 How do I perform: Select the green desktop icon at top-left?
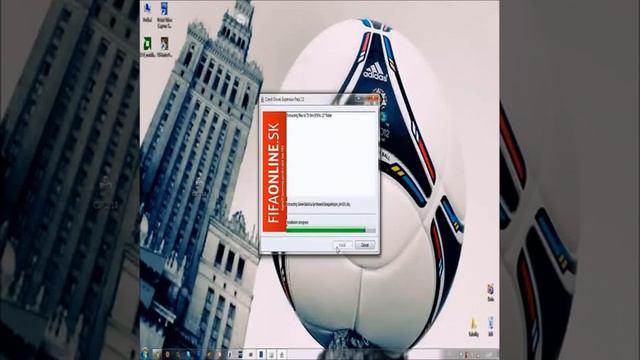click(x=147, y=47)
